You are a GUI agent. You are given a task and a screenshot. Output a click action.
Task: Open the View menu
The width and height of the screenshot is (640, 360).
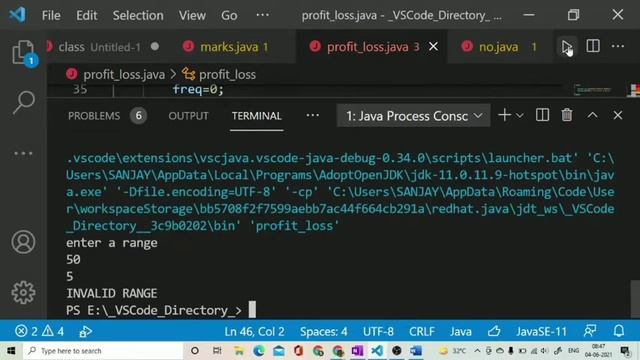pyautogui.click(x=192, y=16)
